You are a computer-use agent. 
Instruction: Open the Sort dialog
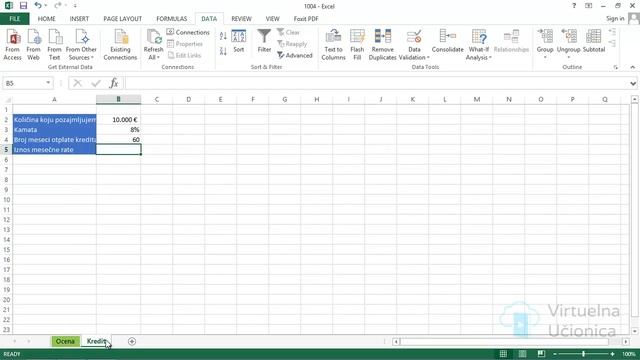(239, 41)
